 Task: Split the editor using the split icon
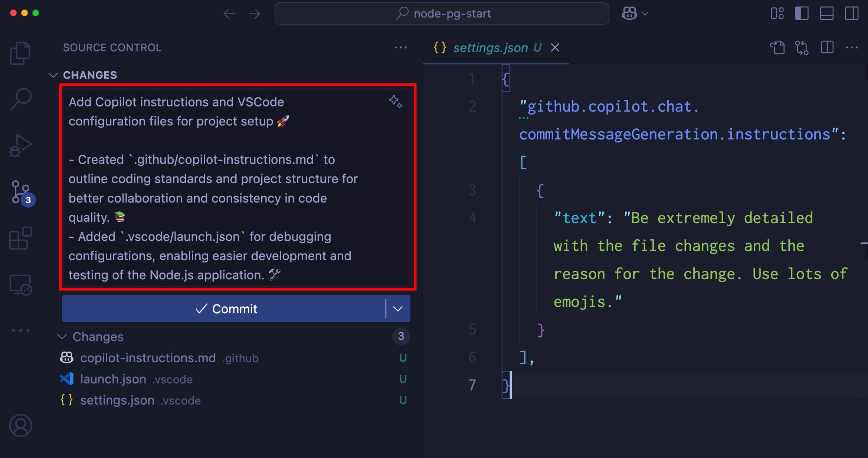[828, 47]
